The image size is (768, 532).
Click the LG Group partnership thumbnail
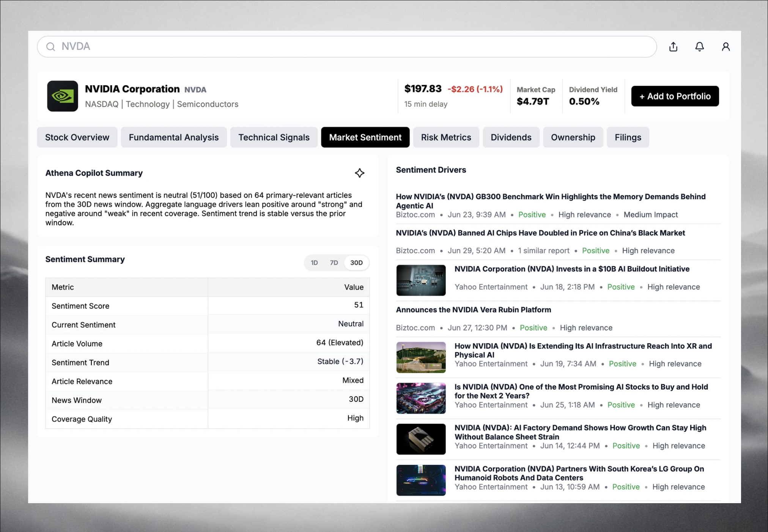[x=421, y=480]
